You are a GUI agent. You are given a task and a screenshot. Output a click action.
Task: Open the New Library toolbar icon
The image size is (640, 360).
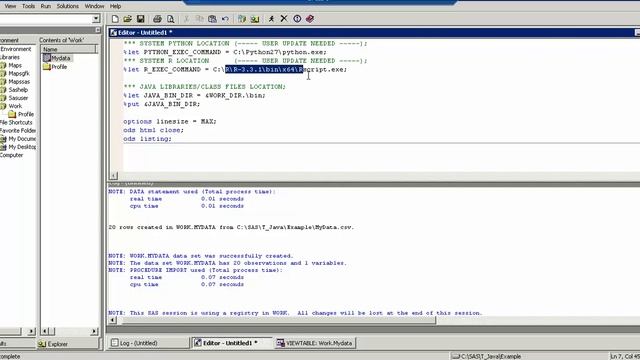(242, 19)
